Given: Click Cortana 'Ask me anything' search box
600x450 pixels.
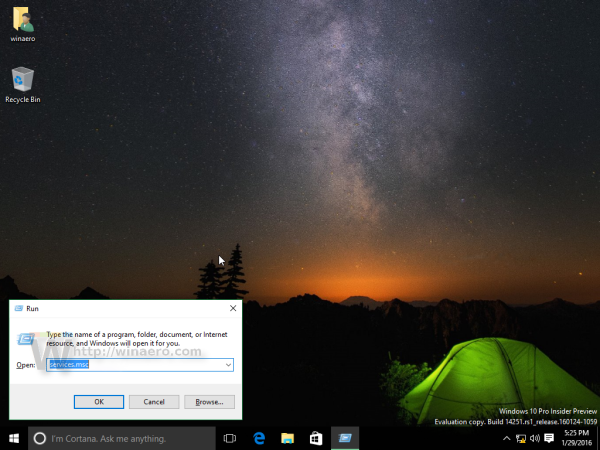Looking at the screenshot, I should point(122,439).
